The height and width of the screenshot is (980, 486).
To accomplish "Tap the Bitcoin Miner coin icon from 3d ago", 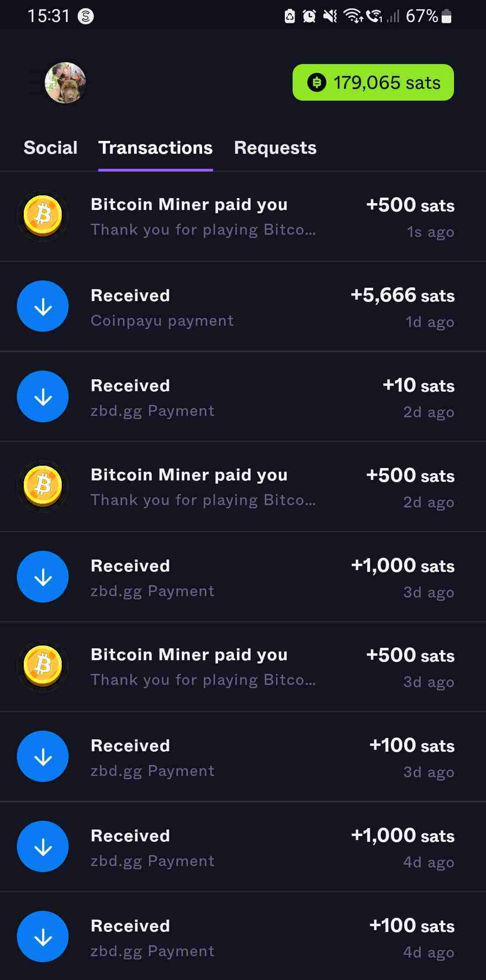I will click(x=43, y=666).
